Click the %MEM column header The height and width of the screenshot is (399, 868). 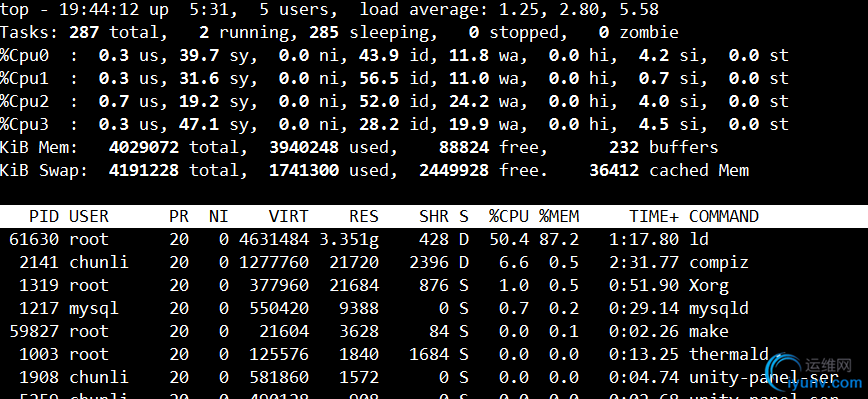tap(559, 216)
